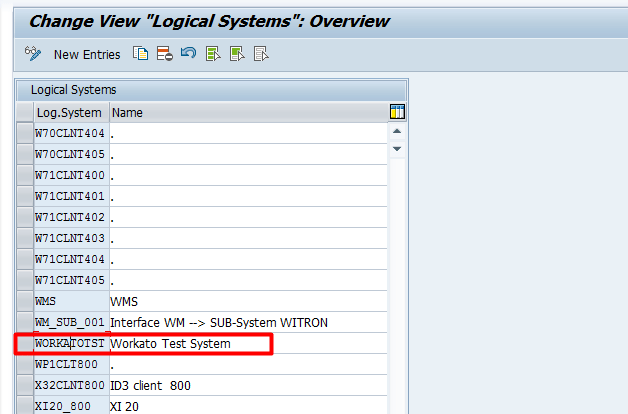The height and width of the screenshot is (414, 628).
Task: Click the New Entries button
Action: [x=86, y=55]
